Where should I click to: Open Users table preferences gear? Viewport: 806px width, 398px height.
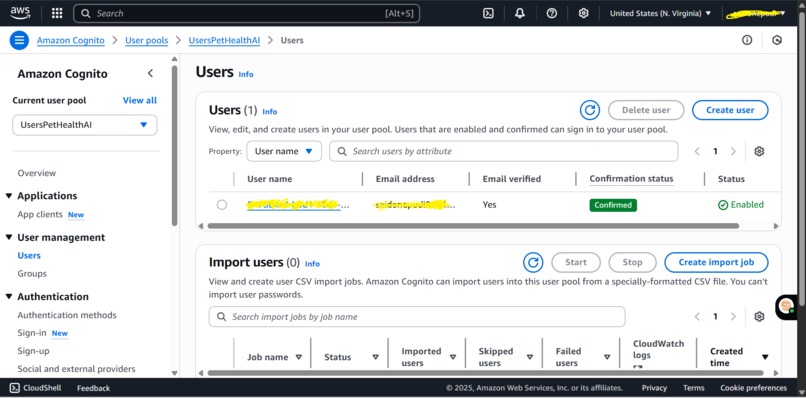coord(759,151)
